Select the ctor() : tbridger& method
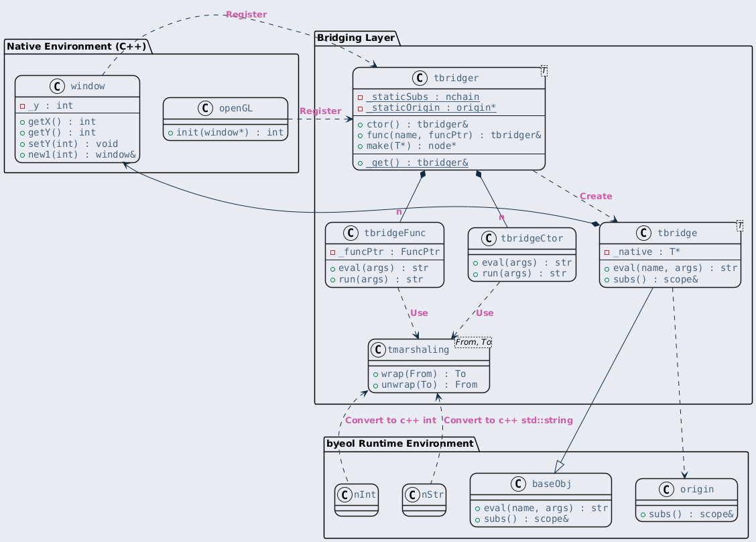 417,125
